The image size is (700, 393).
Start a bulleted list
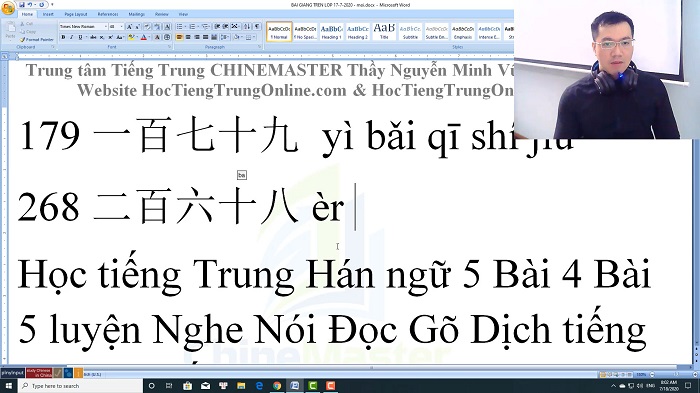[179, 27]
